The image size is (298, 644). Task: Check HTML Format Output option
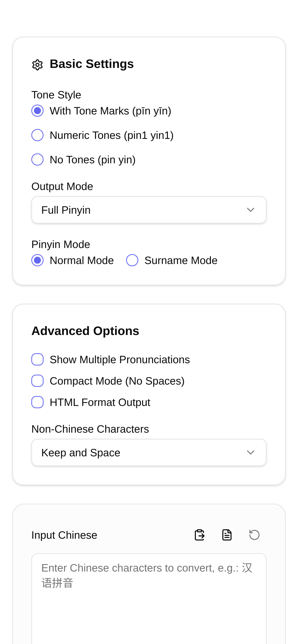[x=37, y=402]
